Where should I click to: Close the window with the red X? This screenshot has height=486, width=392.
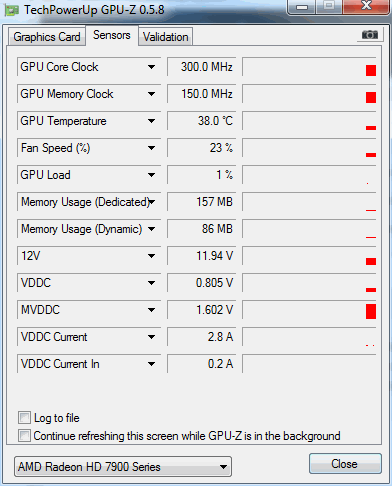pyautogui.click(x=366, y=6)
